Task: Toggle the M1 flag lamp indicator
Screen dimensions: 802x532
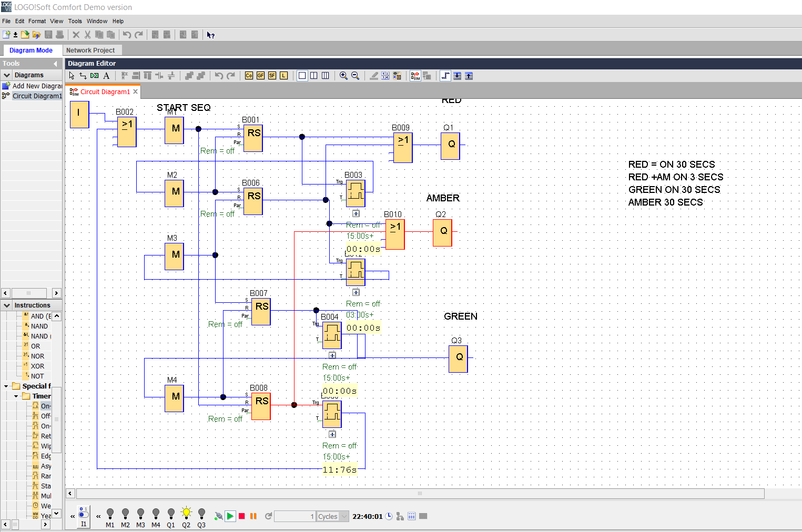Action: [x=110, y=513]
